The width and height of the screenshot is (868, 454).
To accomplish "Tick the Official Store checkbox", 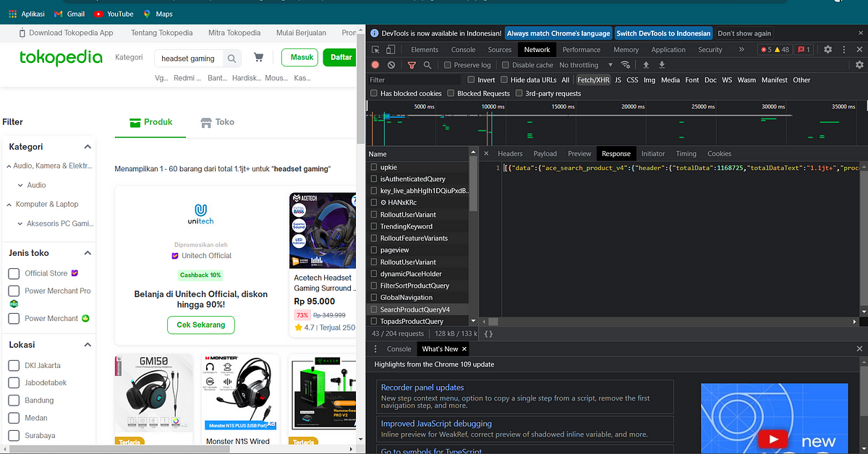I will click(x=14, y=273).
